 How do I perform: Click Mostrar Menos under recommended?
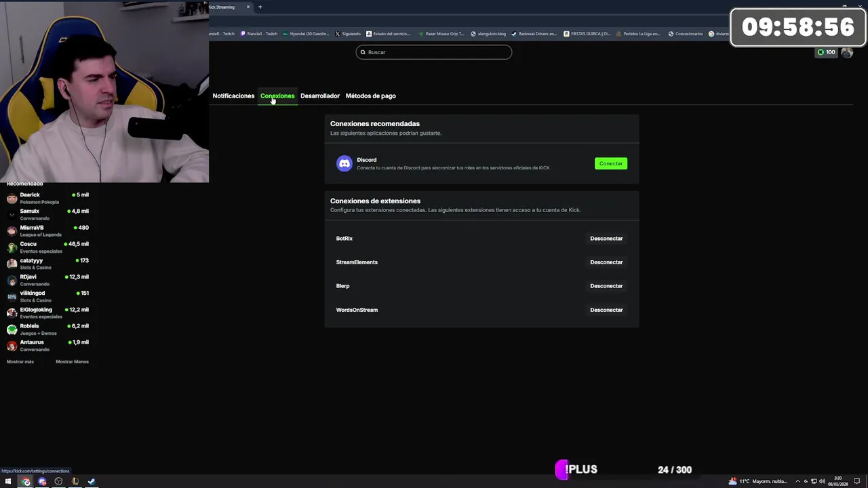pos(72,362)
